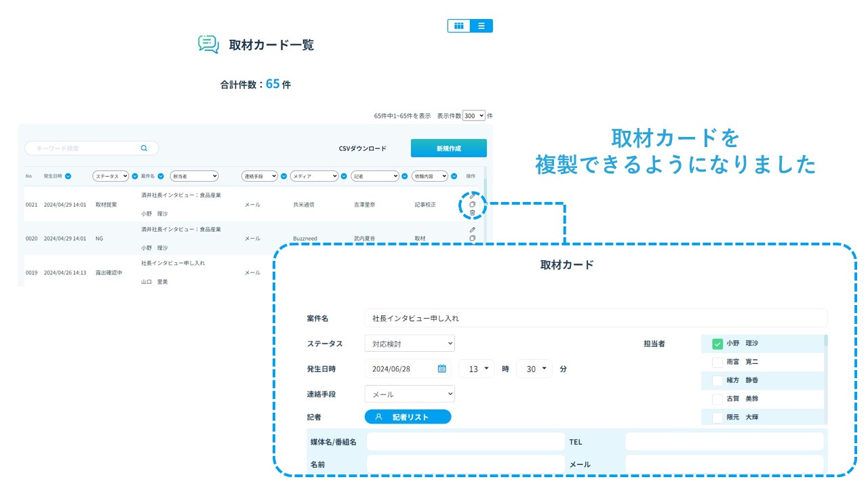This screenshot has width=868, height=488.
Task: Click the trash delete icon for card 0021
Action: [x=472, y=213]
